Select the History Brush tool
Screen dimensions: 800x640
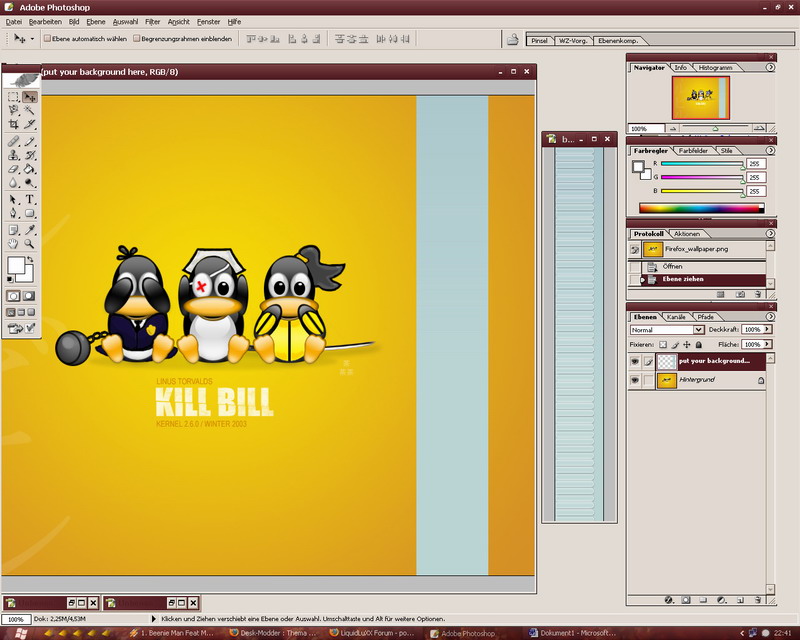[30, 155]
